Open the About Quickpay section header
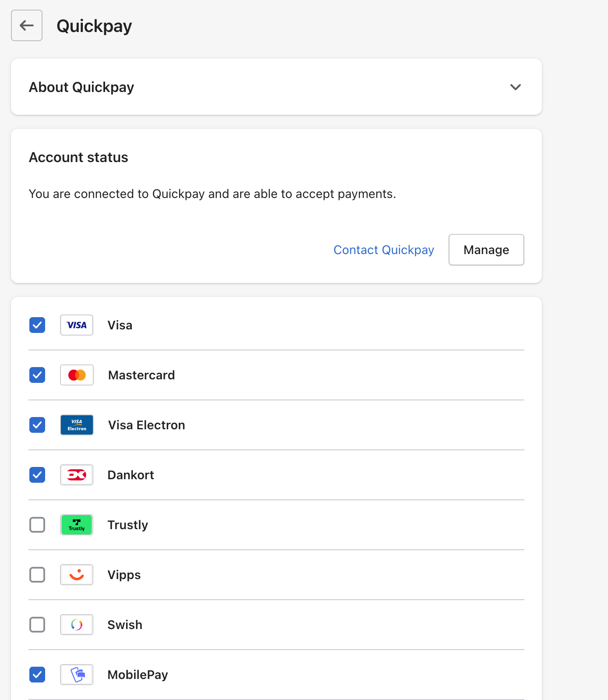 [x=276, y=87]
